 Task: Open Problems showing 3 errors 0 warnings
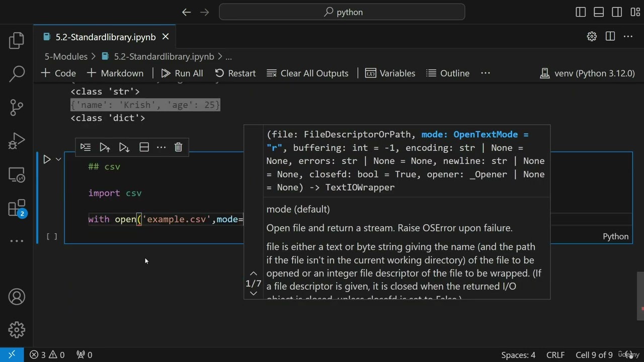pyautogui.click(x=47, y=354)
